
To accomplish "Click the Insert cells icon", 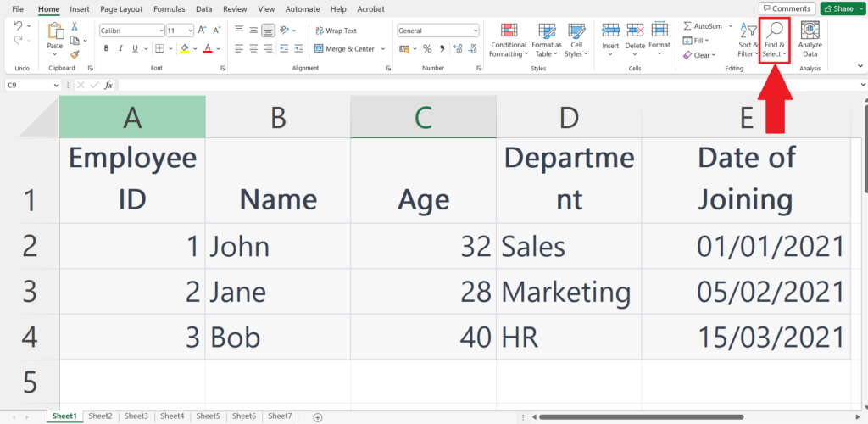I will tap(610, 31).
